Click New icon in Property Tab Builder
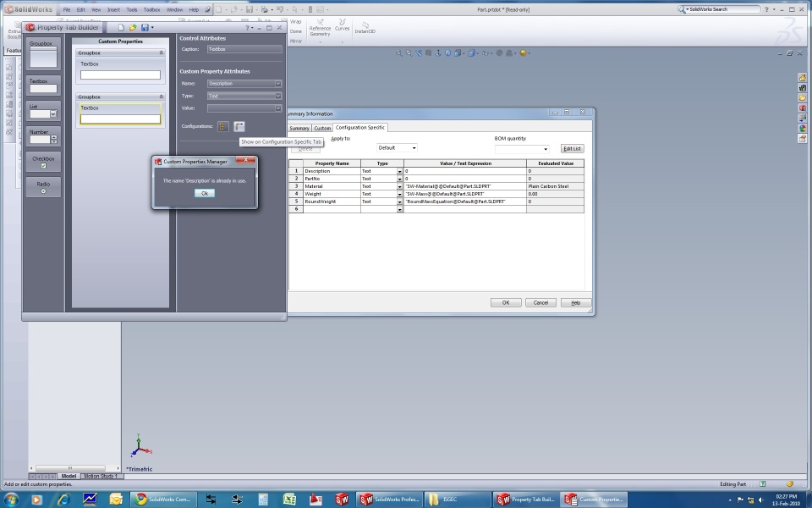This screenshot has height=508, width=812. [121, 27]
